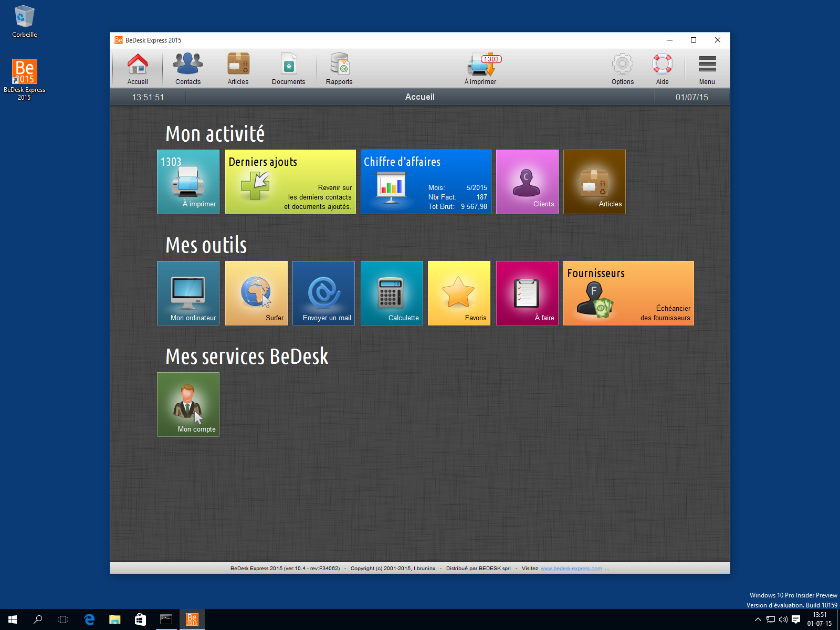Viewport: 840px width, 630px height.
Task: Open the Derniers ajouts tile
Action: point(290,182)
